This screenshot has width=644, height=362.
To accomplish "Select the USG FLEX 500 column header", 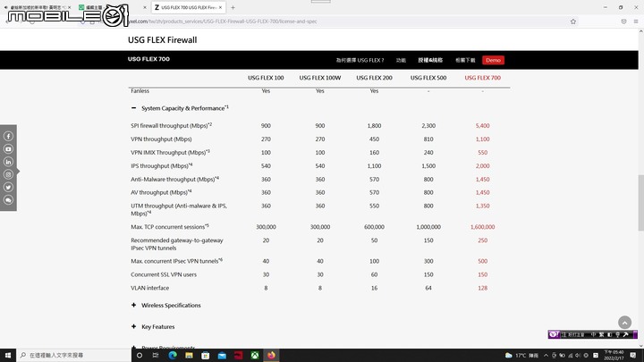I will pos(428,78).
